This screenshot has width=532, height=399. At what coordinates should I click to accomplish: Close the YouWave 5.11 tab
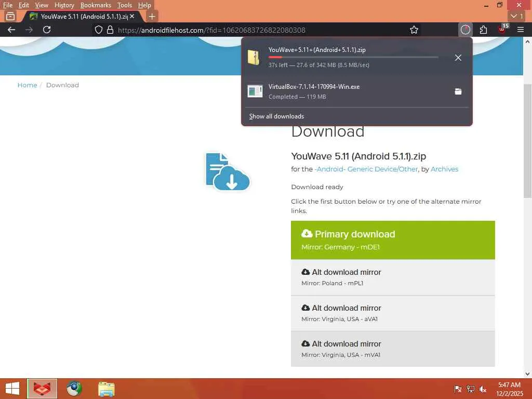point(132,16)
